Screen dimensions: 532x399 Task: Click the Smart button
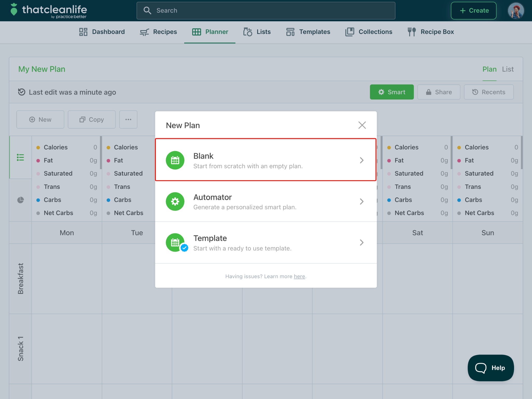[392, 92]
